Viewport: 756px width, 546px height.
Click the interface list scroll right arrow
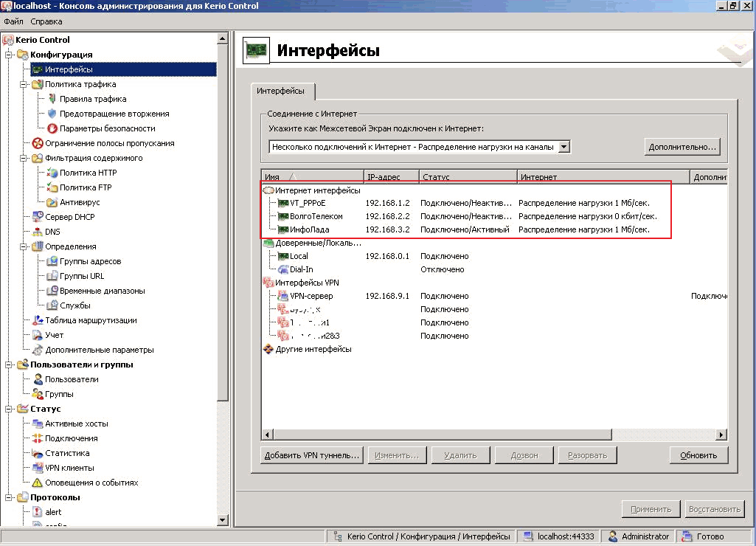(x=721, y=435)
